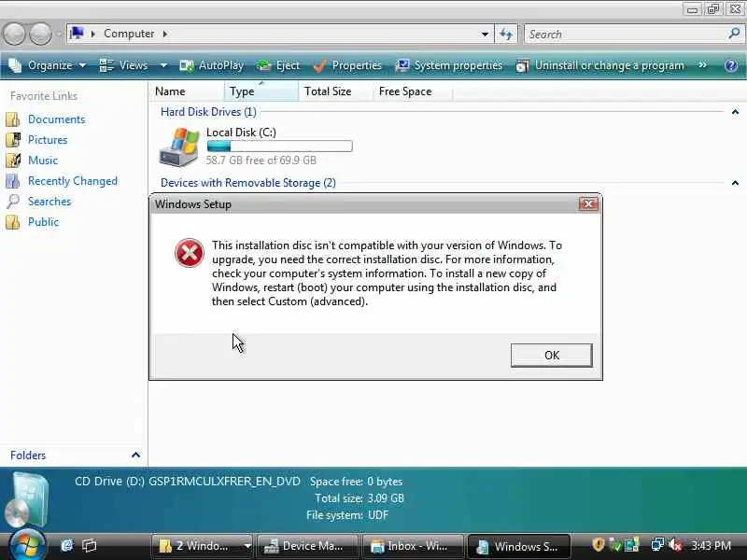Click Switch between windows icon

(89, 545)
